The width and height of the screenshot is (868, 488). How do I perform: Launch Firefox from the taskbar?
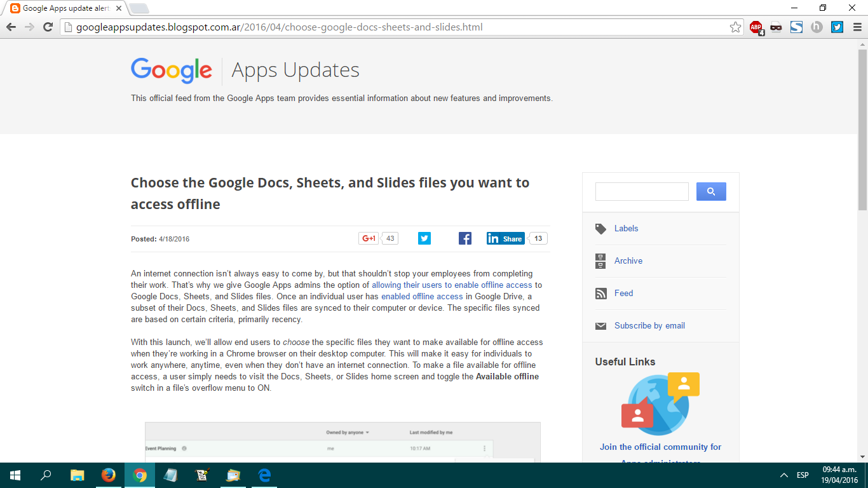pos(108,475)
